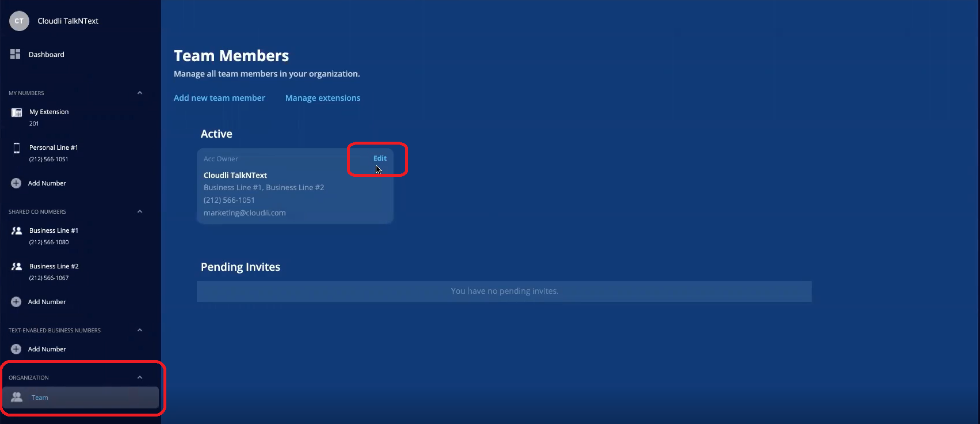Open Business Line #1
The height and width of the screenshot is (424, 980).
tap(54, 236)
